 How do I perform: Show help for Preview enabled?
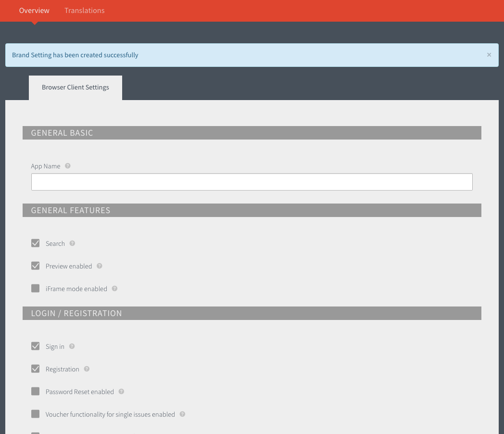click(100, 266)
